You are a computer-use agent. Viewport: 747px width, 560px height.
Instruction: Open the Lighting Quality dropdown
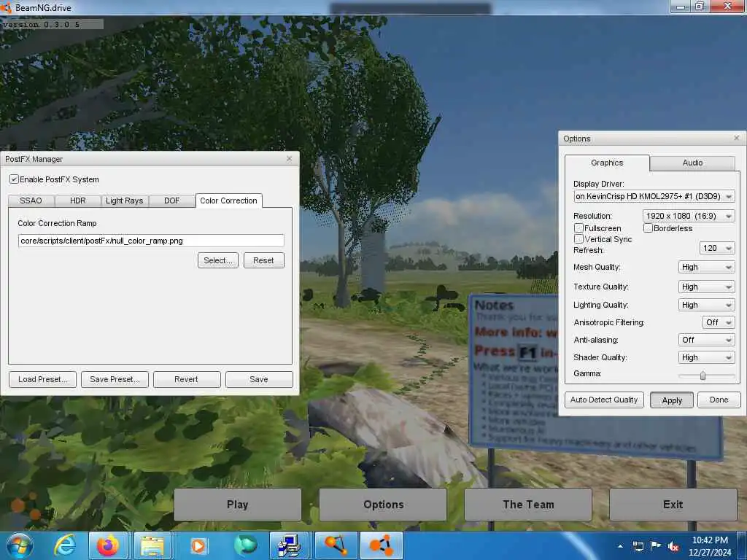pos(706,305)
